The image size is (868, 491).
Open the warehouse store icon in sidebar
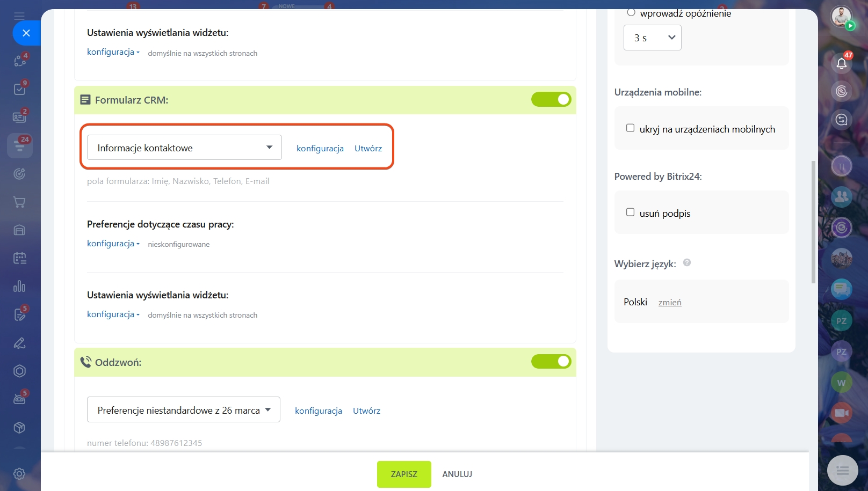coord(20,230)
